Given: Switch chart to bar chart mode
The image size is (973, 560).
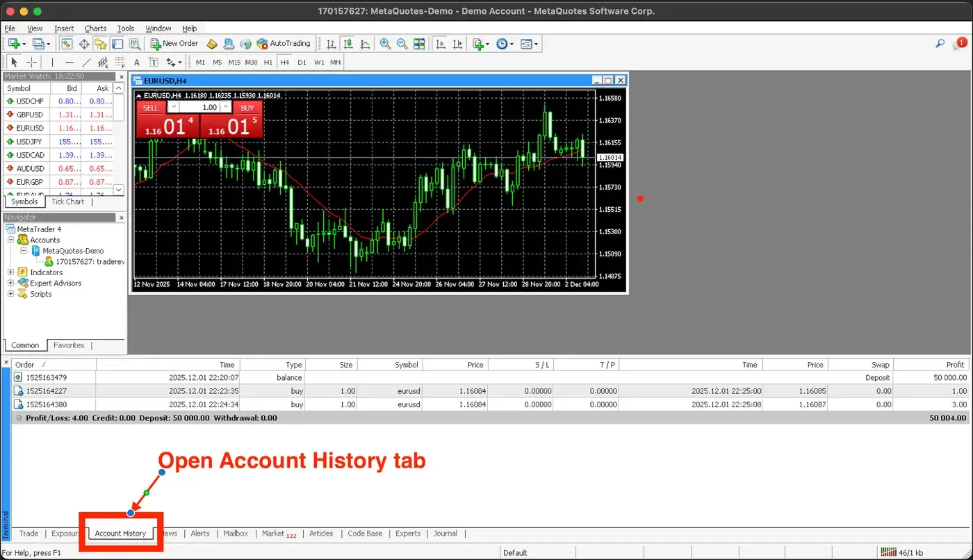Looking at the screenshot, I should tap(331, 44).
